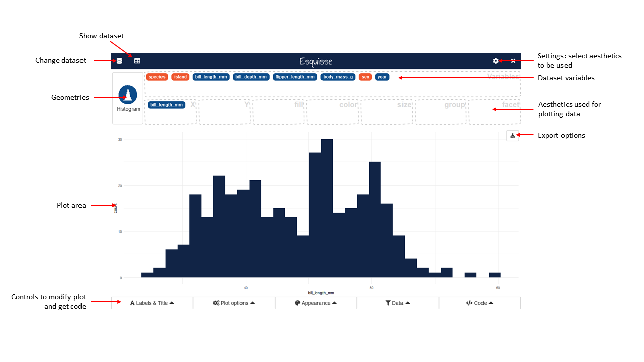This screenshot has width=644, height=362.
Task: Open the show dataset table icon
Action: coord(137,61)
